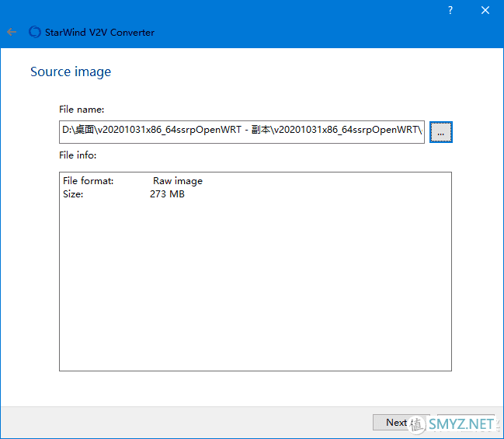
Task: Close the StarWind V2V Converter window
Action: [x=485, y=11]
